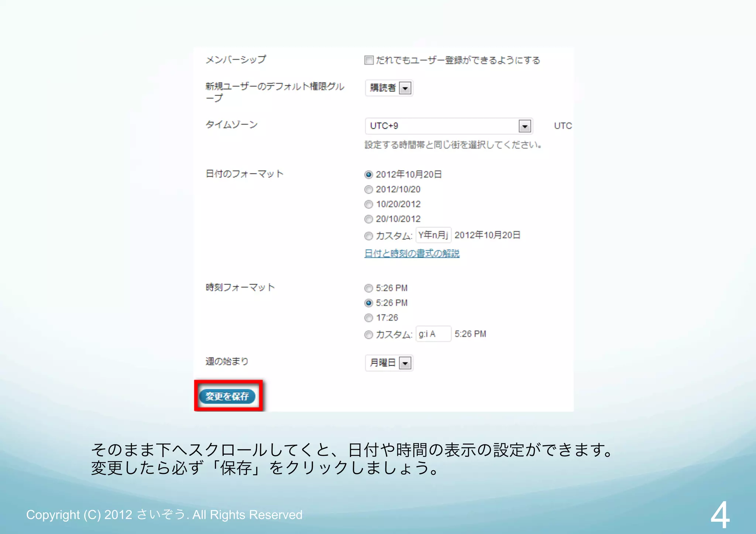
Task: Select the first 5:26 PM time radio
Action: point(368,288)
